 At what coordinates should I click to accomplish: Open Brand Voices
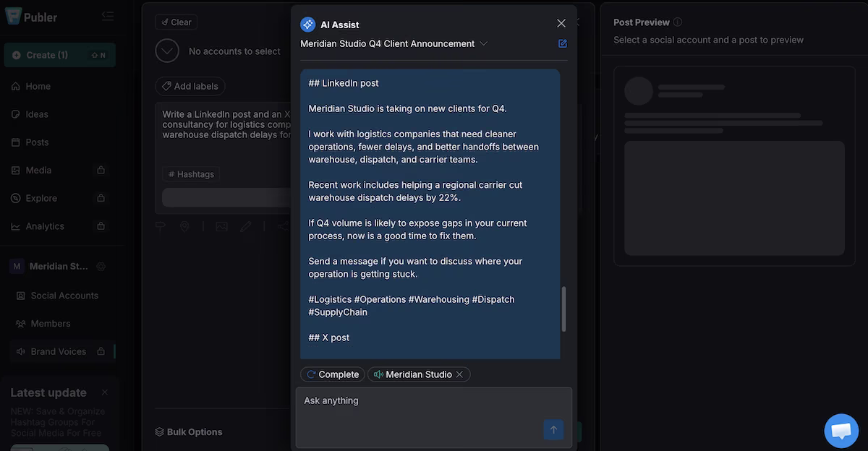pyautogui.click(x=58, y=351)
